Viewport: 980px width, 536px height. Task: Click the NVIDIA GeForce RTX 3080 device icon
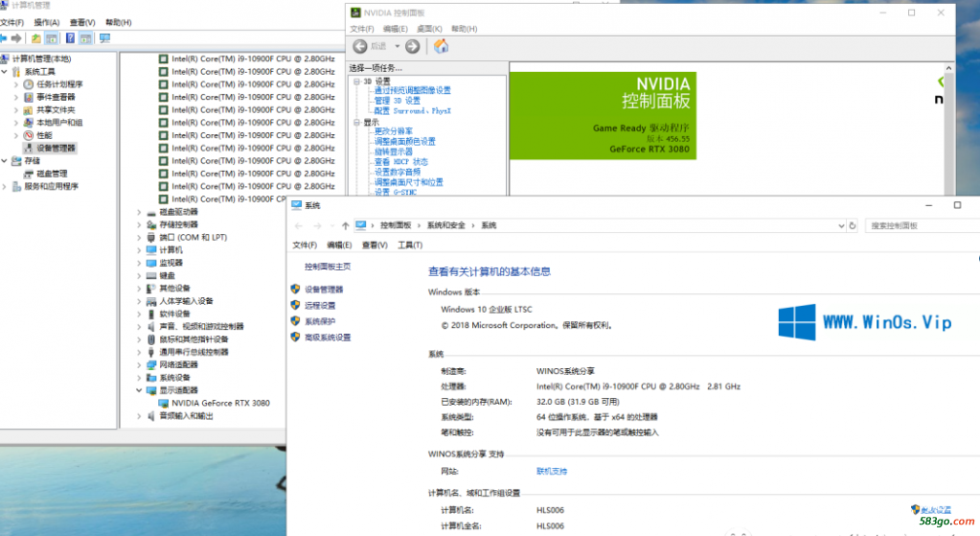(x=164, y=404)
